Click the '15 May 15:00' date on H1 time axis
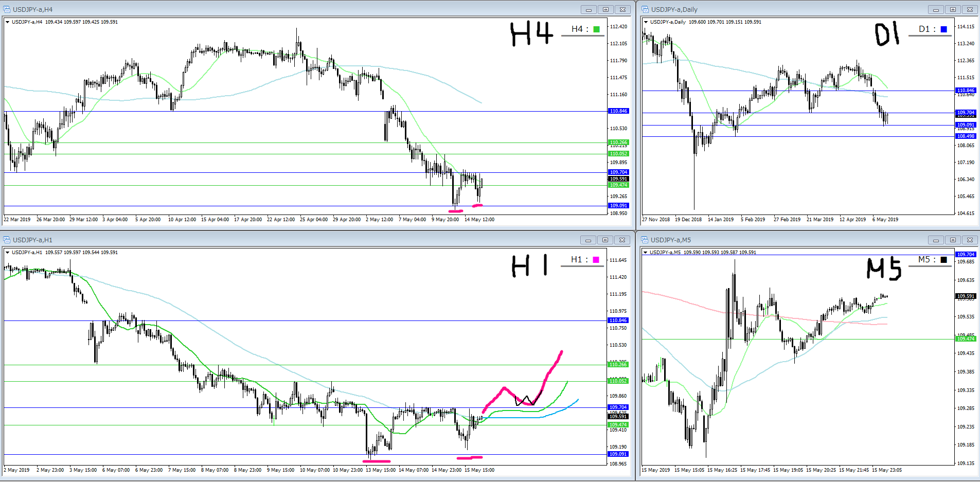Screen dimensions: 980x482 click(479, 470)
